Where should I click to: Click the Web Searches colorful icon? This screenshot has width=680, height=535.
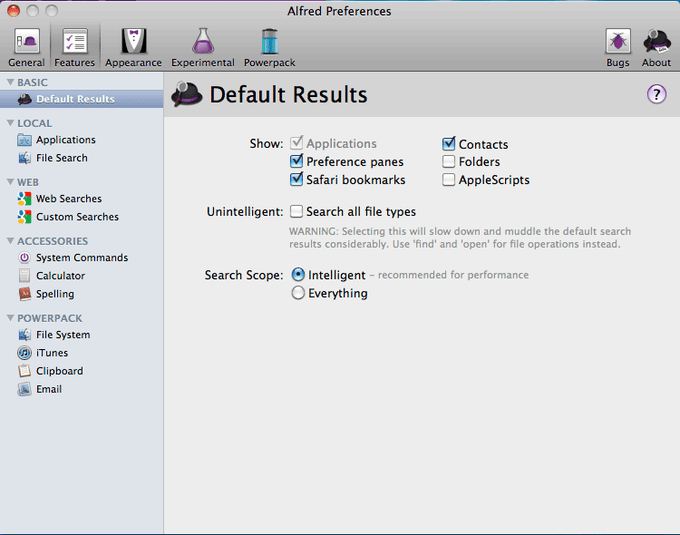pos(24,199)
